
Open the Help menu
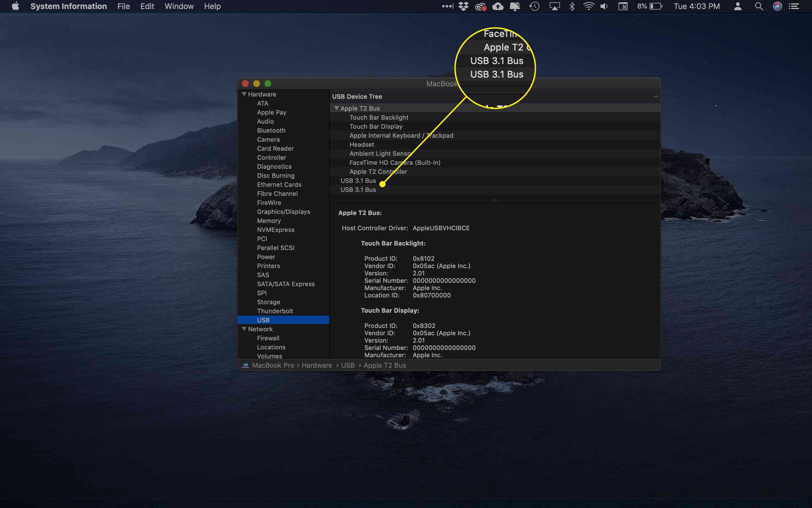point(212,6)
